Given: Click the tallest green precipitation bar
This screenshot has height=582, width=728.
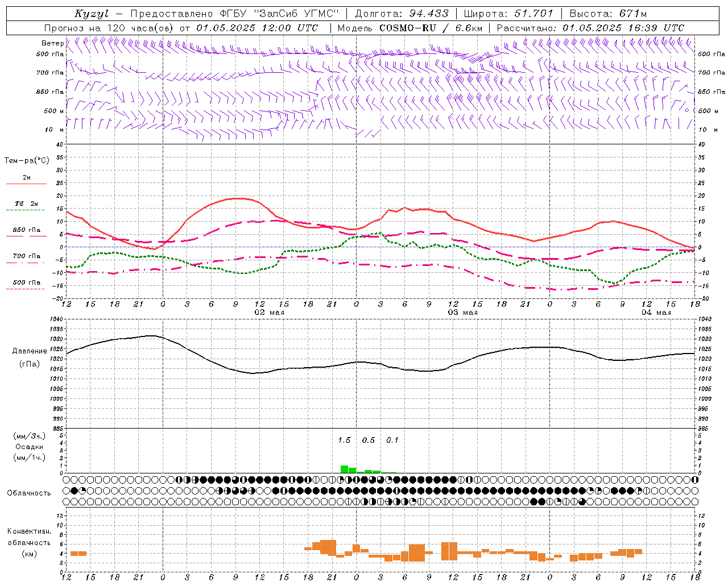Looking at the screenshot, I should [x=344, y=469].
